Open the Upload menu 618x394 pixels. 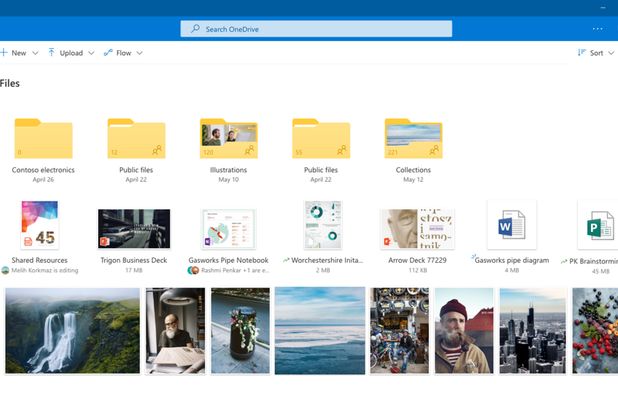coord(71,53)
